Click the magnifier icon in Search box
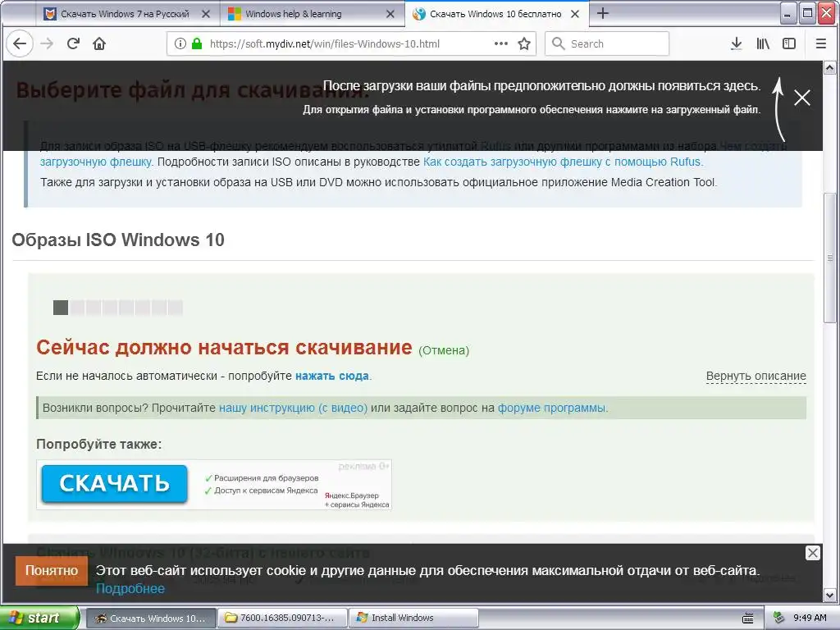 [x=558, y=44]
